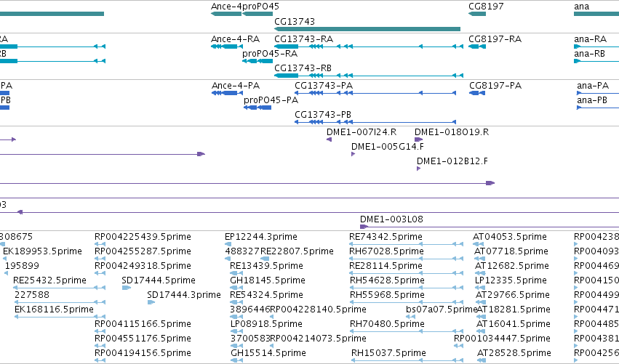
Task: Open the RP004194156.5prime EST label
Action: (143, 353)
